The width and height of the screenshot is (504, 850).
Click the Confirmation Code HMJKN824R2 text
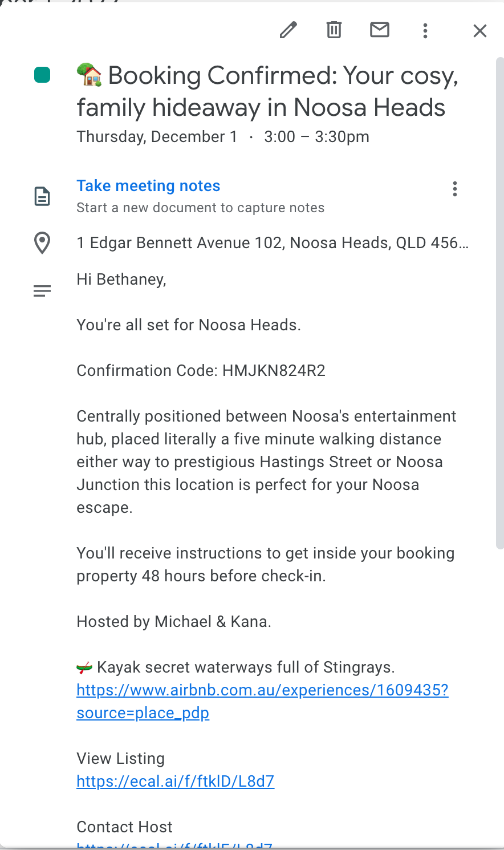pyautogui.click(x=201, y=371)
